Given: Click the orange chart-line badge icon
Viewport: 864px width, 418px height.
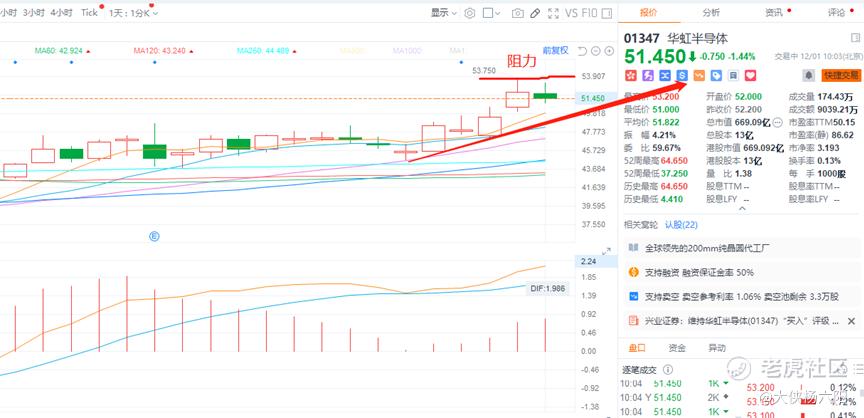Looking at the screenshot, I should tap(699, 75).
